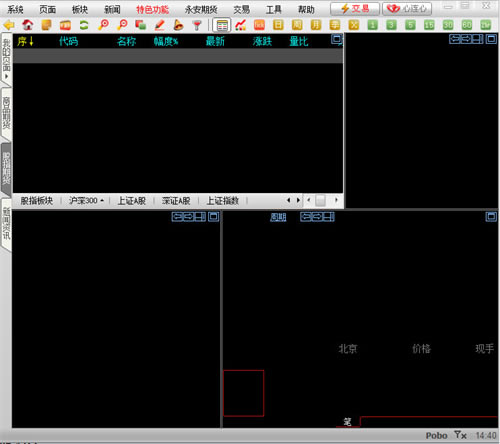Viewport: 500px width, 444px height.
Task: Sort by 幅度% column header
Action: point(166,41)
